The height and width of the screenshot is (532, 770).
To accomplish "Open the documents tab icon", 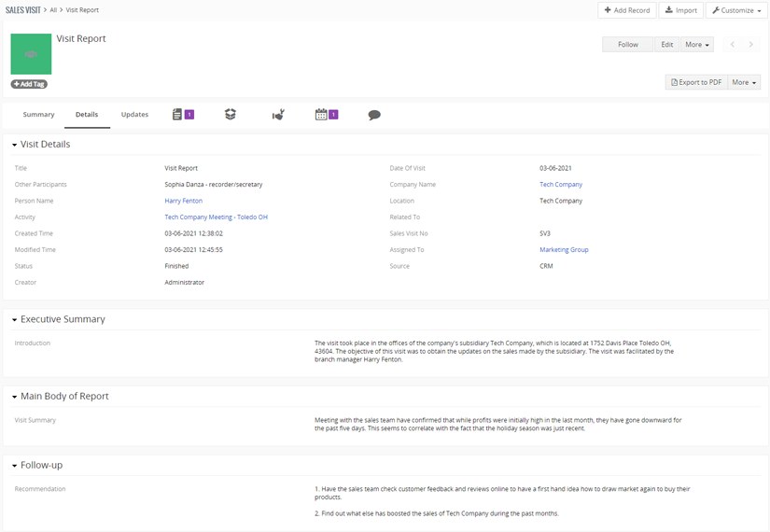I will (x=177, y=115).
